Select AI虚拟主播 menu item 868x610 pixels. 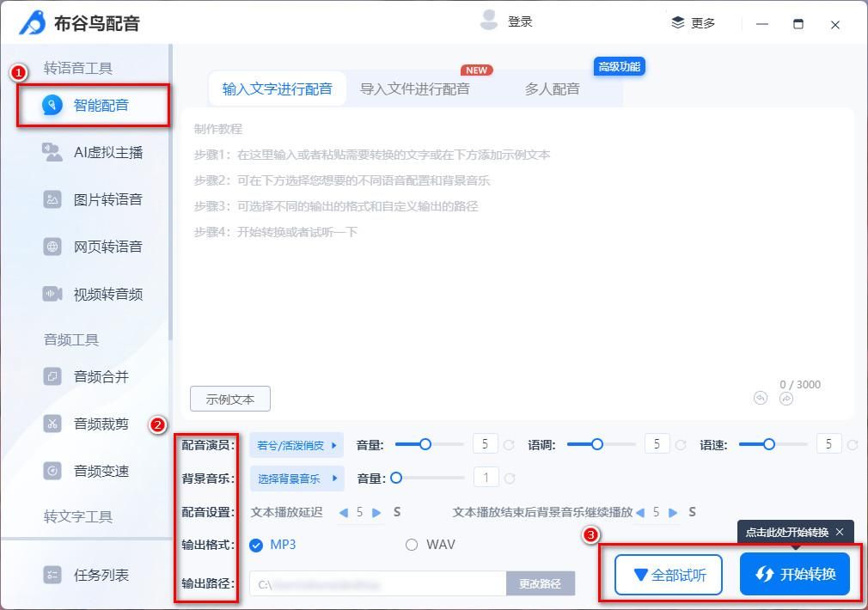108,152
